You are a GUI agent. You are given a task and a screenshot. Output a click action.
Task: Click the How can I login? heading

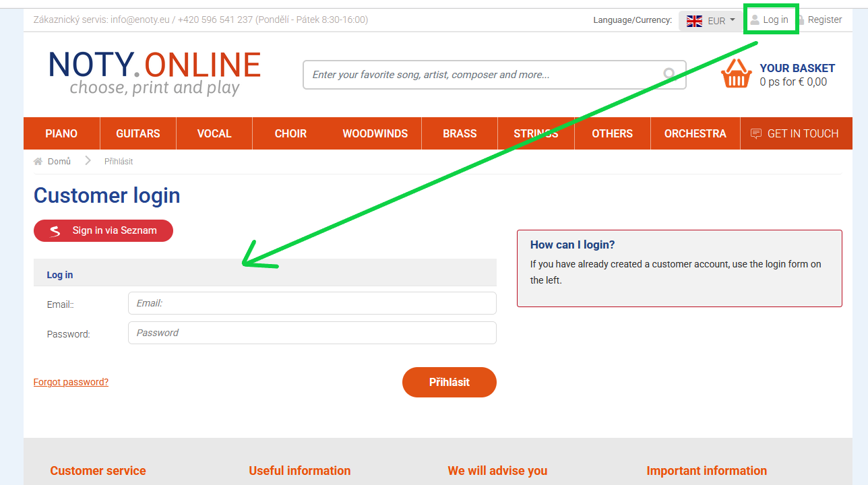(573, 245)
